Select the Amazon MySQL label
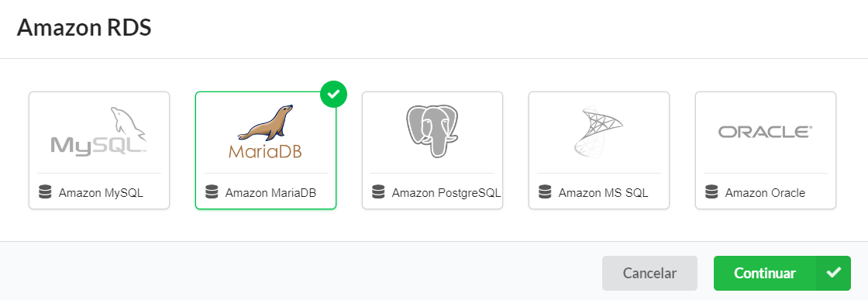Viewport: 868px width, 300px height. click(x=101, y=193)
